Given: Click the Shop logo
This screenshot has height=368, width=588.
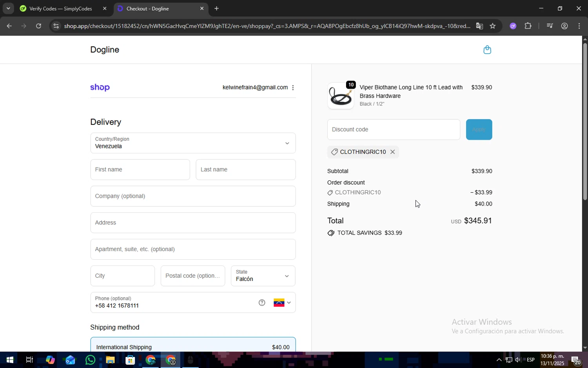Looking at the screenshot, I should 100,87.
